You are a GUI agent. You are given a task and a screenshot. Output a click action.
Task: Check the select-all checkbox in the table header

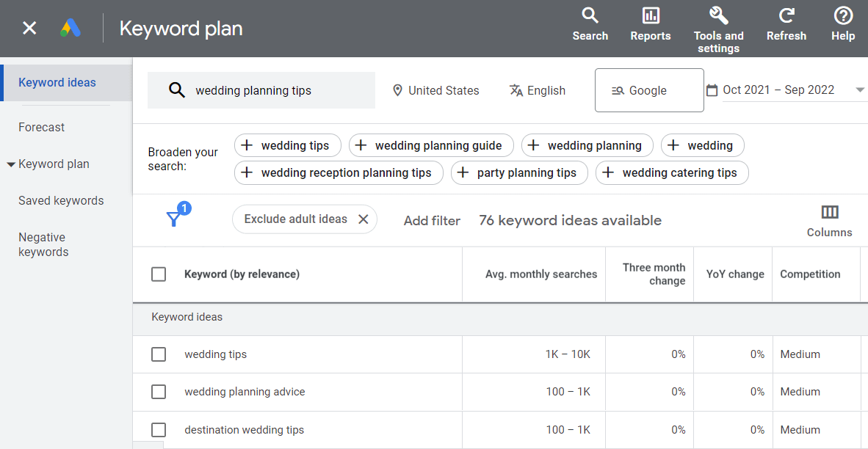[x=159, y=274]
